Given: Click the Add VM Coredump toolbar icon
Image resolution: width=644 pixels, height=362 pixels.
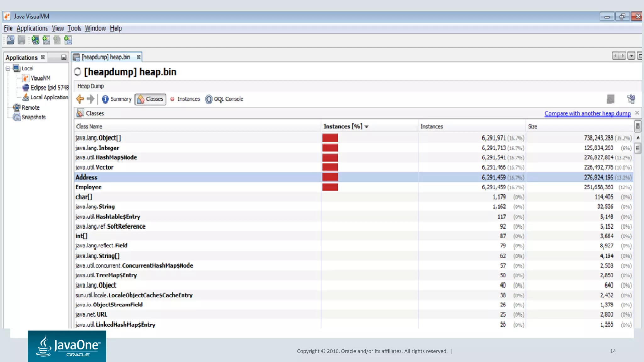Looking at the screenshot, I should click(x=57, y=40).
